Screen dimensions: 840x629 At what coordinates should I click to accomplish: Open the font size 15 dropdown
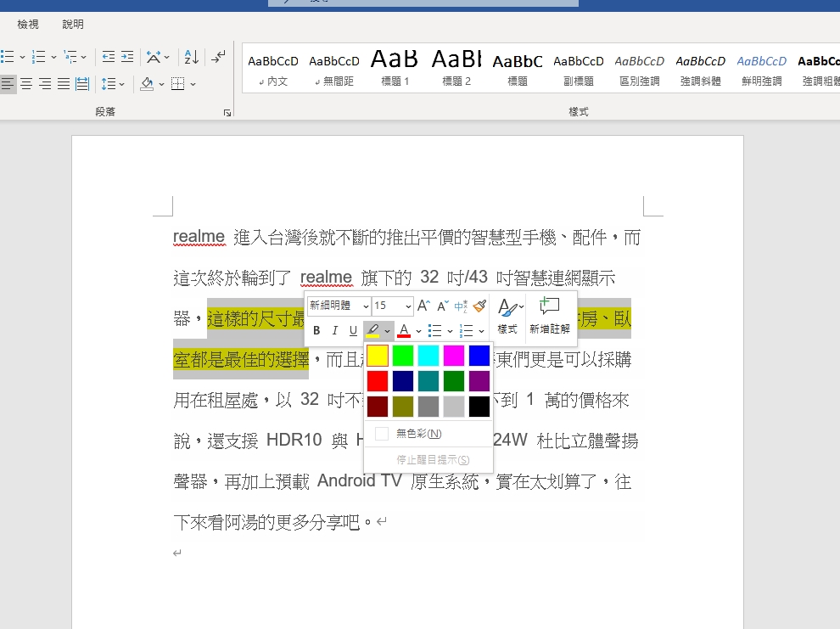pos(408,306)
